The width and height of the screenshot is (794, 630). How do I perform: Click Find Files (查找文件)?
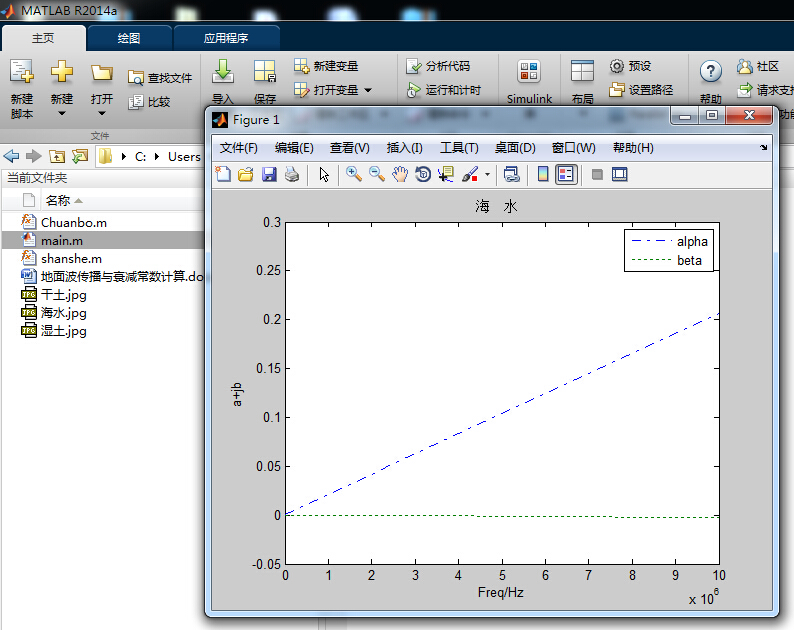click(160, 77)
